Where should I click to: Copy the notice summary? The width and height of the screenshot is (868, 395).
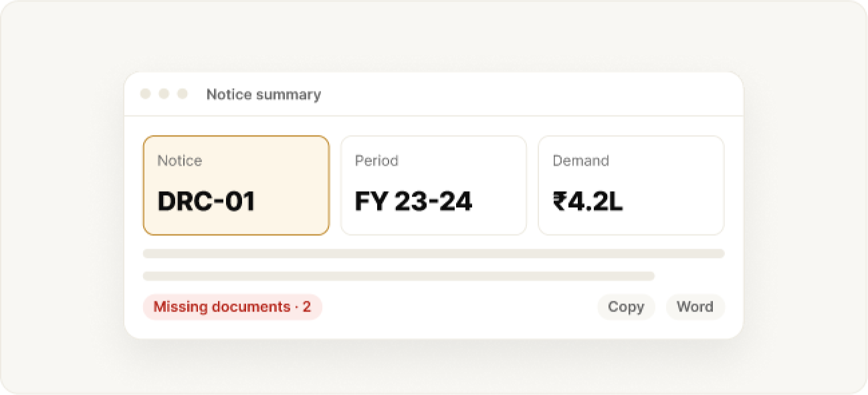(626, 307)
